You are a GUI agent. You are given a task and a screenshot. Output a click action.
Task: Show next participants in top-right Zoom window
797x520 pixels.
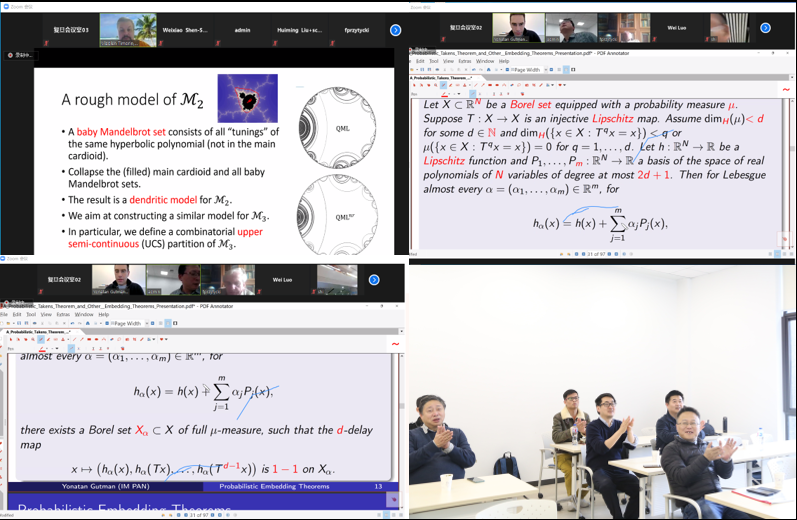click(x=765, y=28)
